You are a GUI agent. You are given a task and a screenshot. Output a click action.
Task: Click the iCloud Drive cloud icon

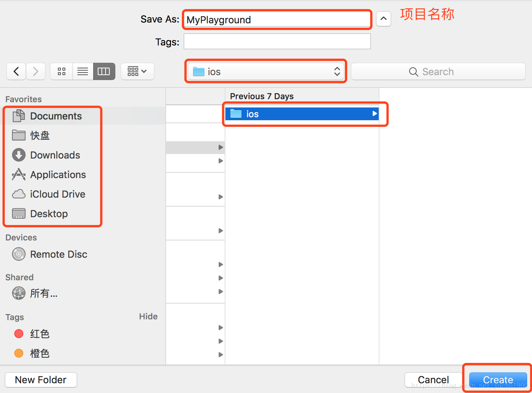[19, 194]
